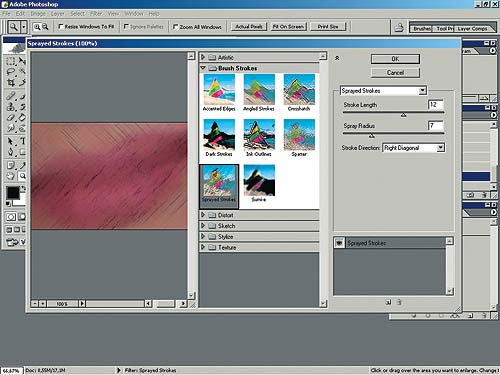Viewport: 500px width, 375px height.
Task: Collapse the Brush Strokes folder
Action: [x=203, y=68]
